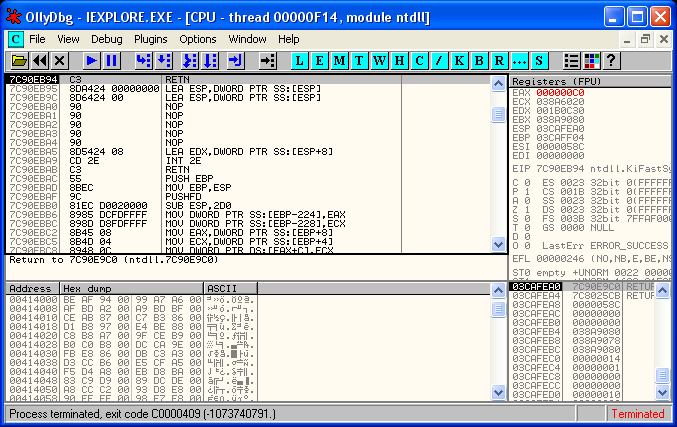Click the Trace into icon

pos(190,61)
